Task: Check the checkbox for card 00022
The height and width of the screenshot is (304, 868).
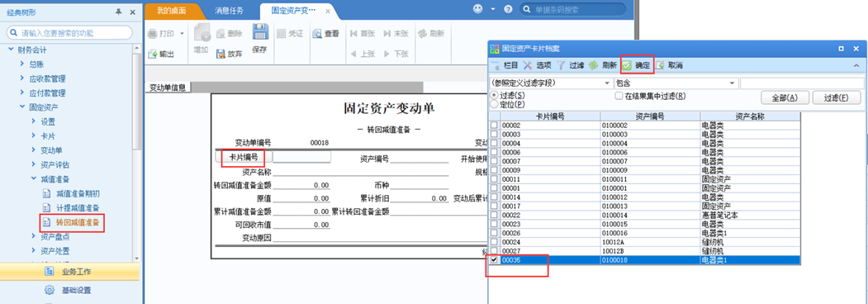Action: click(495, 215)
